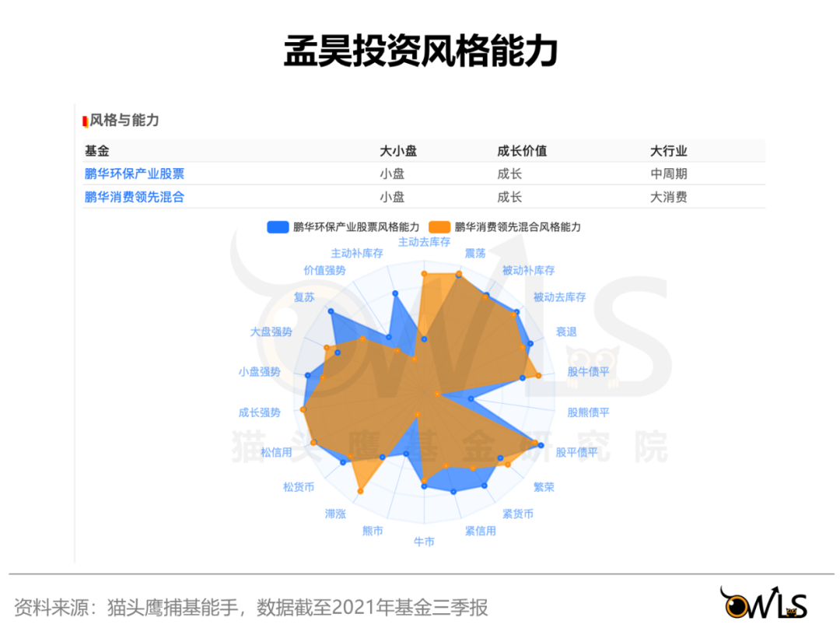Click the 价值强势 radar axis label
The height and width of the screenshot is (635, 840).
324,270
